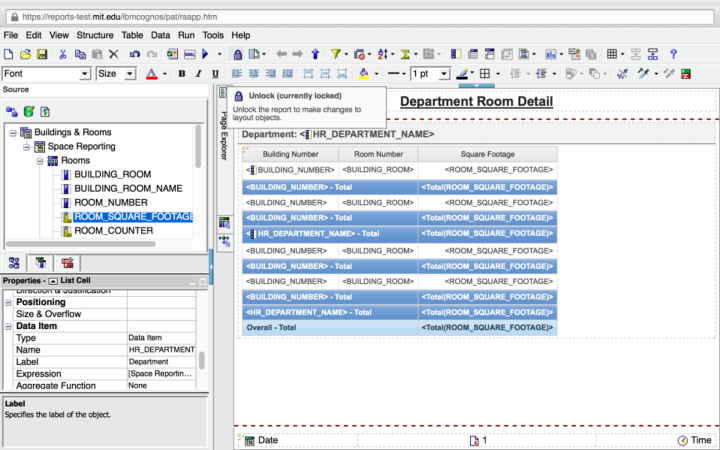Open the Structure menu

(95, 35)
